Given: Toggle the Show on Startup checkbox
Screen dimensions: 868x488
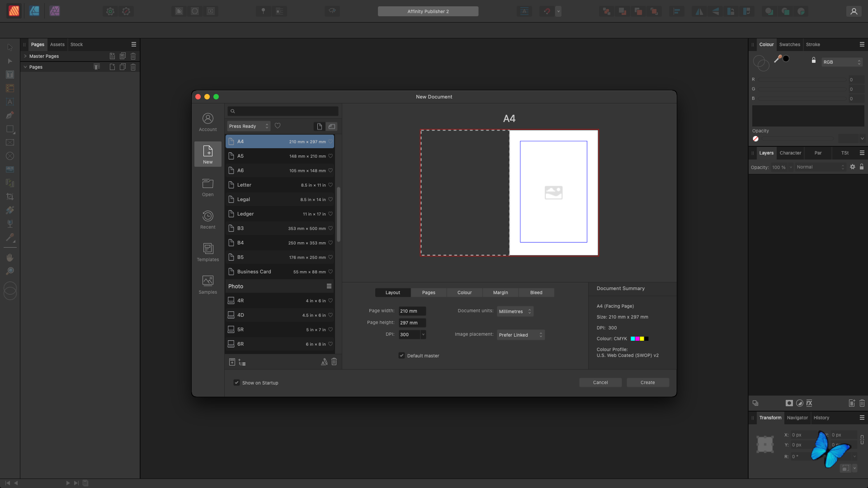Looking at the screenshot, I should tap(236, 383).
